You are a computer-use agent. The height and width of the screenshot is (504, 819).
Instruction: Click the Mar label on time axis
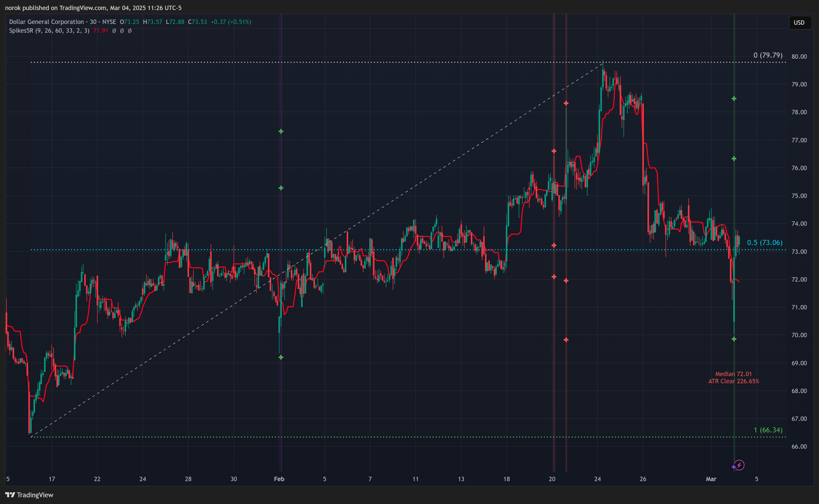711,479
